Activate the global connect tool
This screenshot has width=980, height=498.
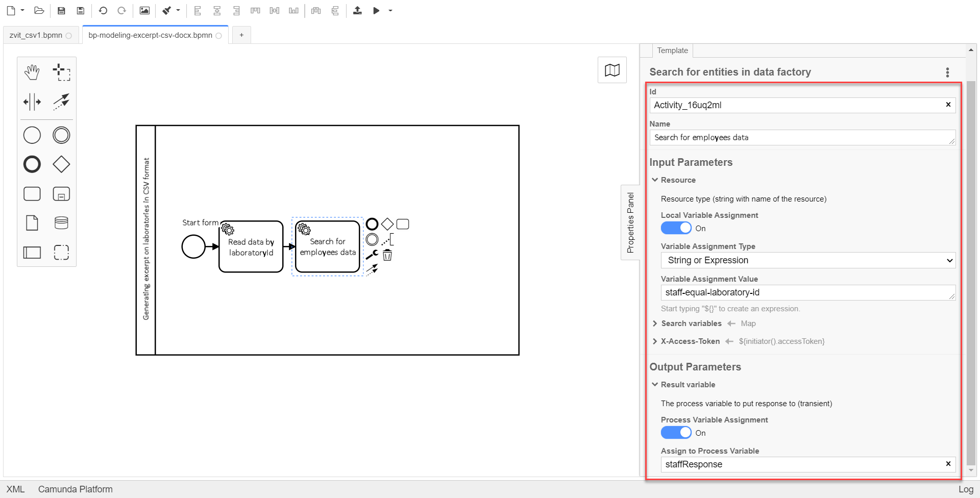[61, 102]
